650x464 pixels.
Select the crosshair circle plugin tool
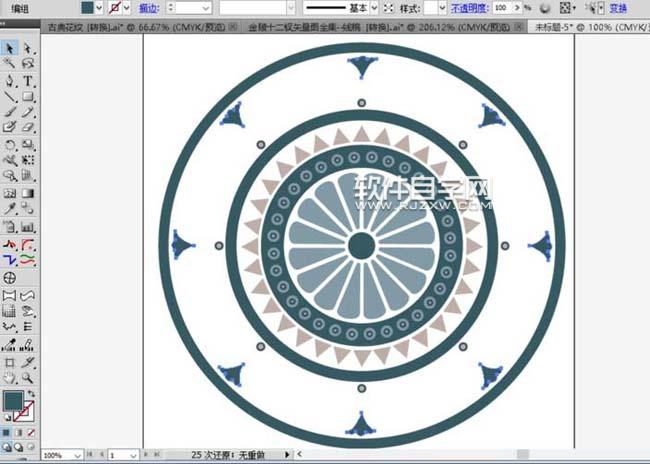coord(10,278)
